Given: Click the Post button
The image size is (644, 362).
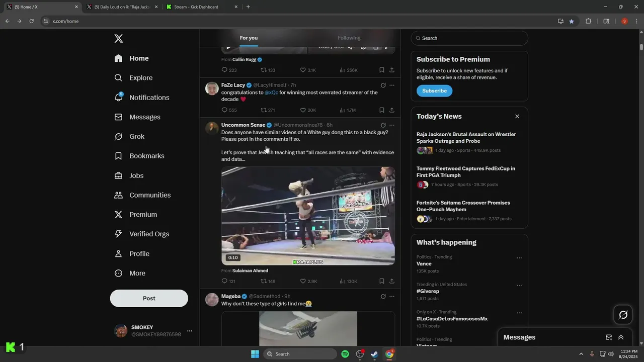Looking at the screenshot, I should coord(149,298).
